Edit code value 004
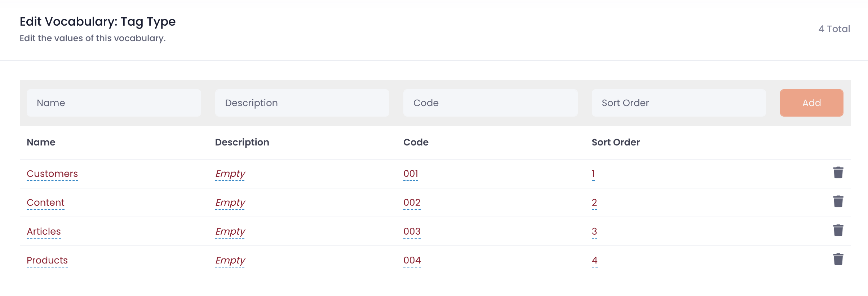 tap(412, 260)
